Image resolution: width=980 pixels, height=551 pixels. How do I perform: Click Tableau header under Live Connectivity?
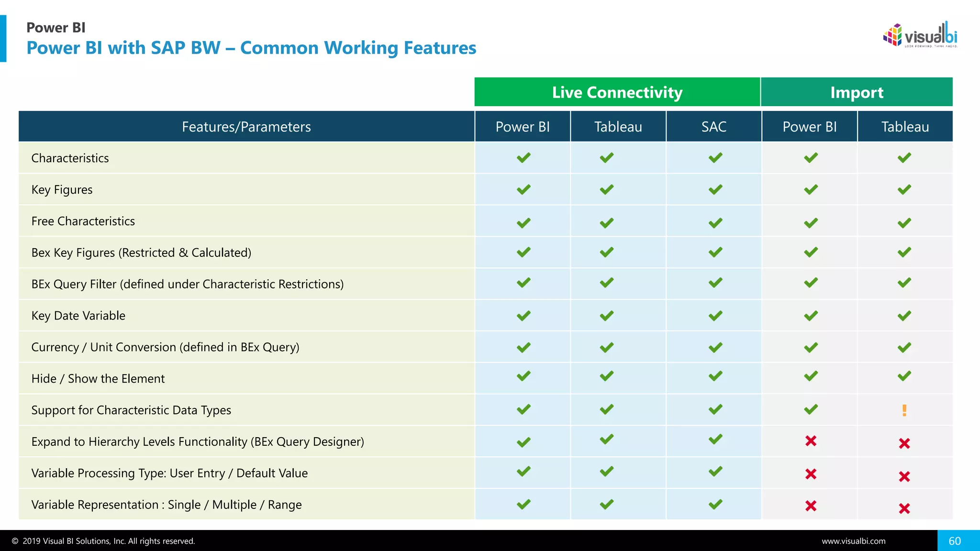618,126
